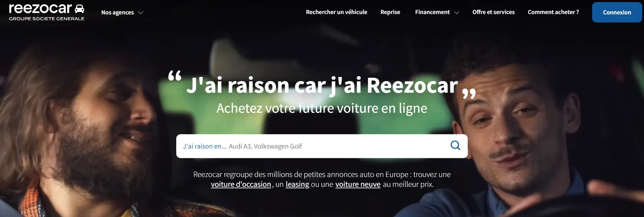
Task: Click Groupe Societe Generale tagline
Action: 47,19
